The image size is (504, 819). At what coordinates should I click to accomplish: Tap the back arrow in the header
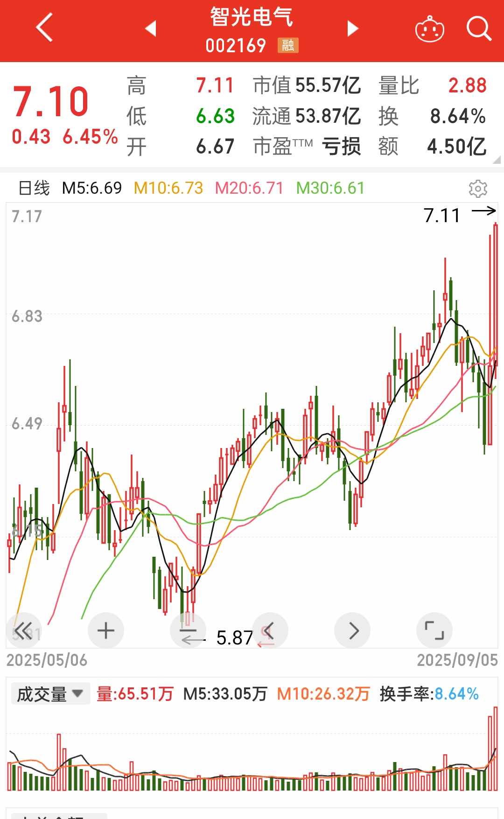click(44, 28)
